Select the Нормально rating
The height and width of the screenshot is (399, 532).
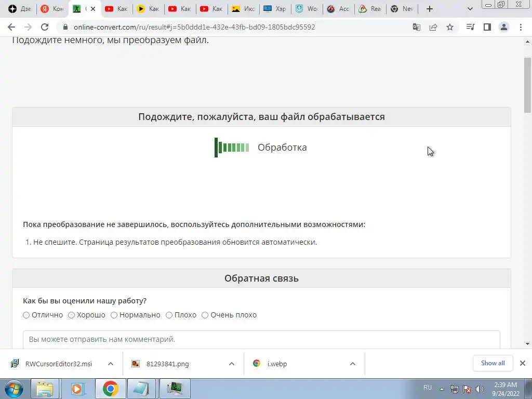(114, 315)
